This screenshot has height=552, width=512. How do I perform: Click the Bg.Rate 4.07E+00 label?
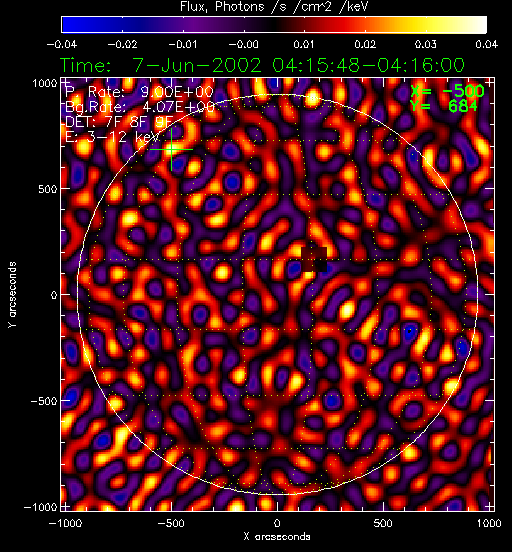[140, 107]
